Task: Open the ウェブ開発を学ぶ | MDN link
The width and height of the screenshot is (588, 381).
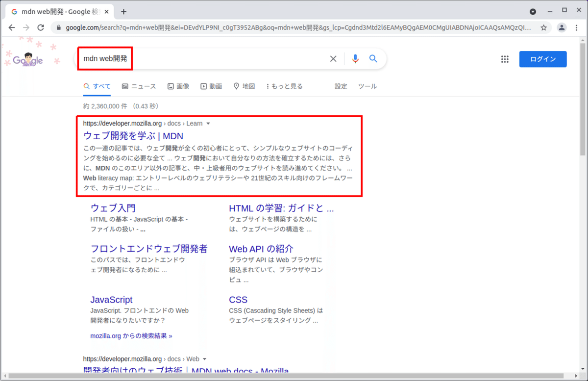Action: coord(133,135)
